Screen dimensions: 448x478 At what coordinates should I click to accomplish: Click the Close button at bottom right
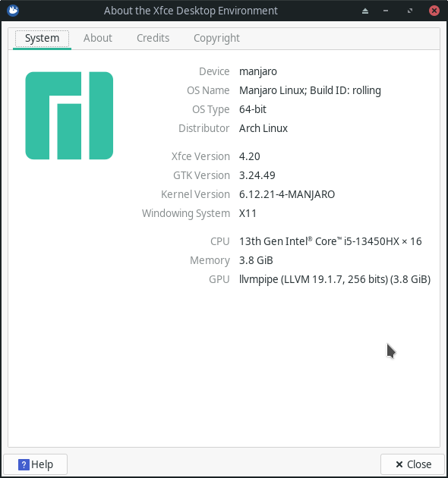pyautogui.click(x=412, y=464)
